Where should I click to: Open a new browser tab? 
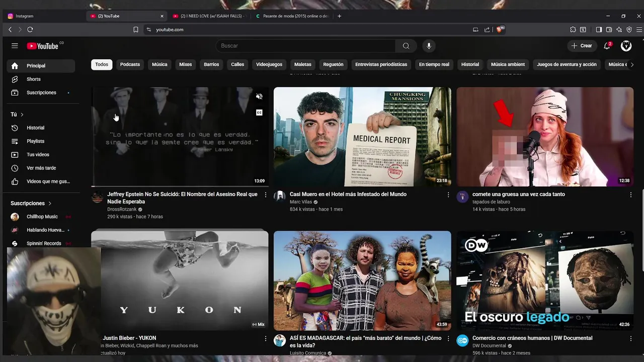point(339,16)
